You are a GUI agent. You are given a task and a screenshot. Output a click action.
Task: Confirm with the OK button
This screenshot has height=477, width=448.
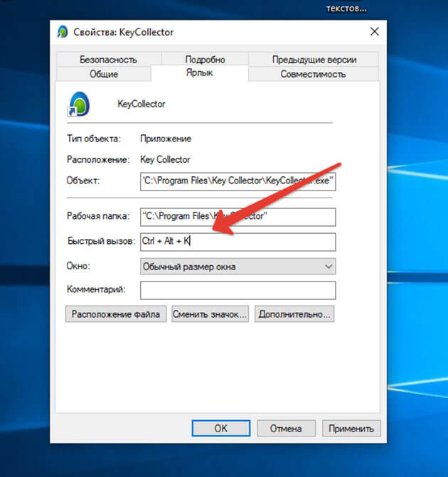click(x=221, y=429)
